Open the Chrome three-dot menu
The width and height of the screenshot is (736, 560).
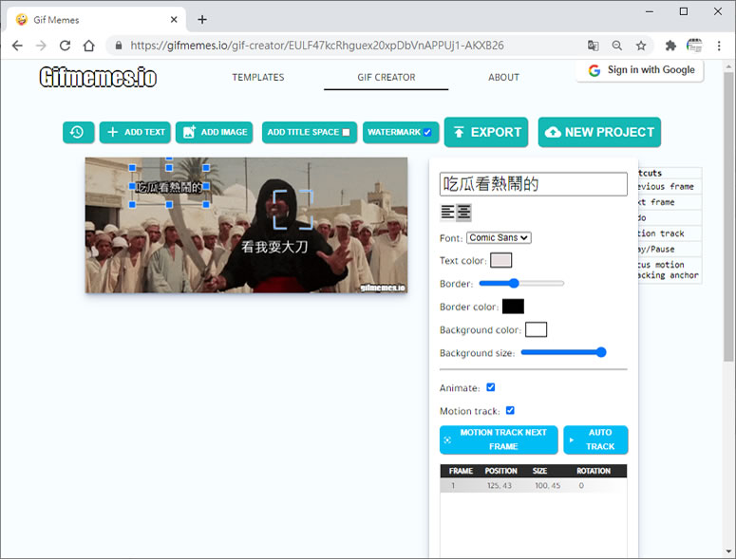point(719,46)
